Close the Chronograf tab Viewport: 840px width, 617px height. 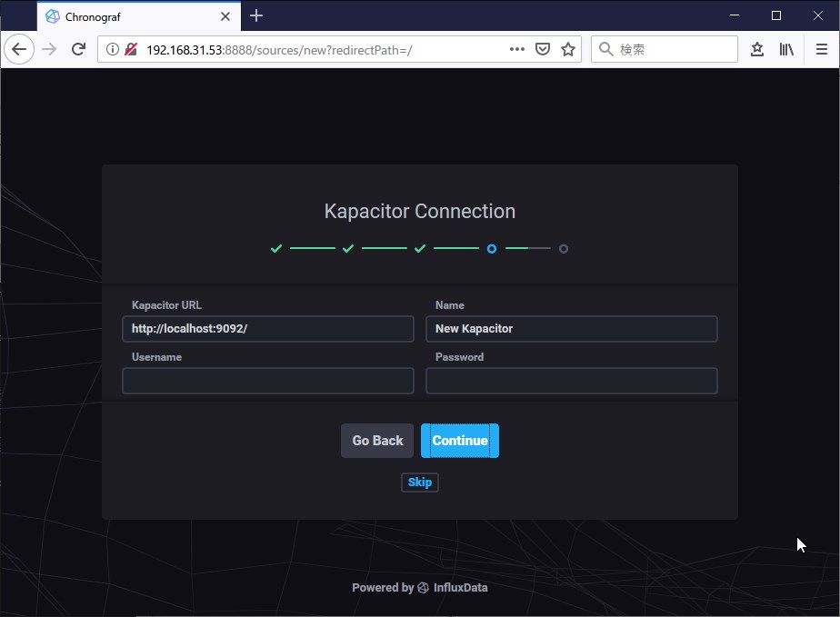225,16
